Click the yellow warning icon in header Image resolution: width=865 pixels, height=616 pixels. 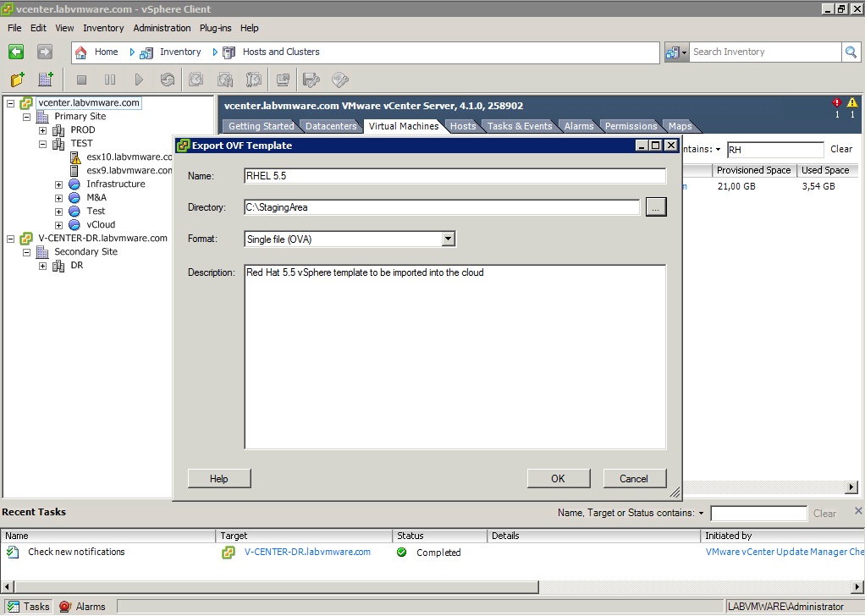pyautogui.click(x=852, y=102)
